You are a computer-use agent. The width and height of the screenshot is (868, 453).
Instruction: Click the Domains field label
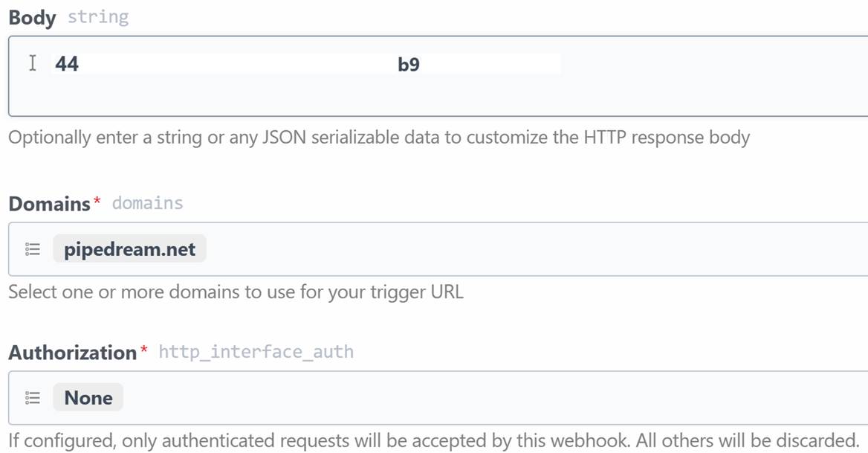(x=49, y=204)
